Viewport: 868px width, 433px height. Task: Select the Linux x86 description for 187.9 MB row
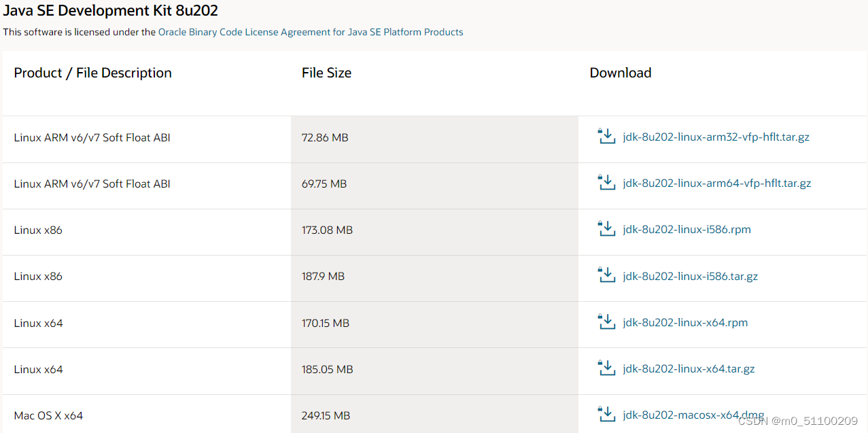[38, 277]
